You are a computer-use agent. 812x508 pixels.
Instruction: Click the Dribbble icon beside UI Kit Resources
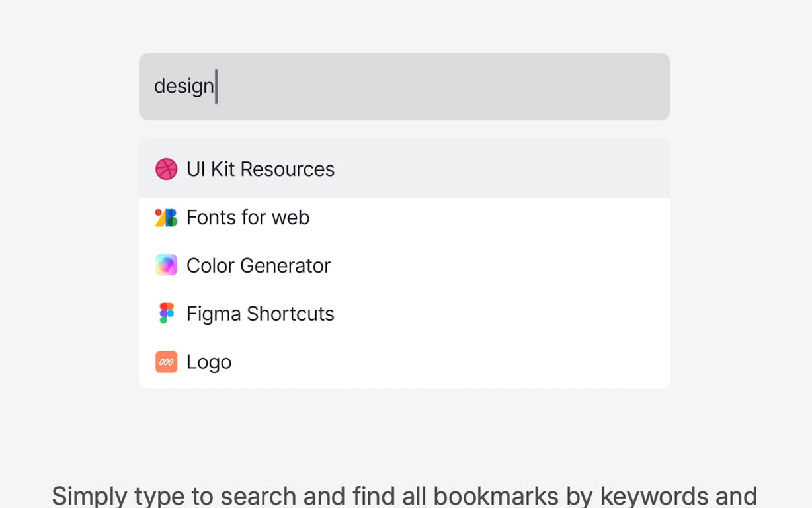(166, 169)
